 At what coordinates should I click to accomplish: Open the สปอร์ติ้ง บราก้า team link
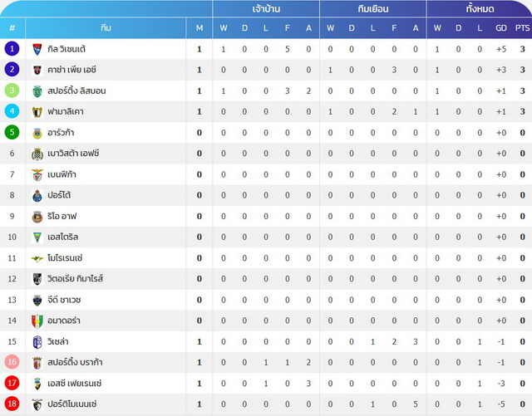pyautogui.click(x=75, y=362)
